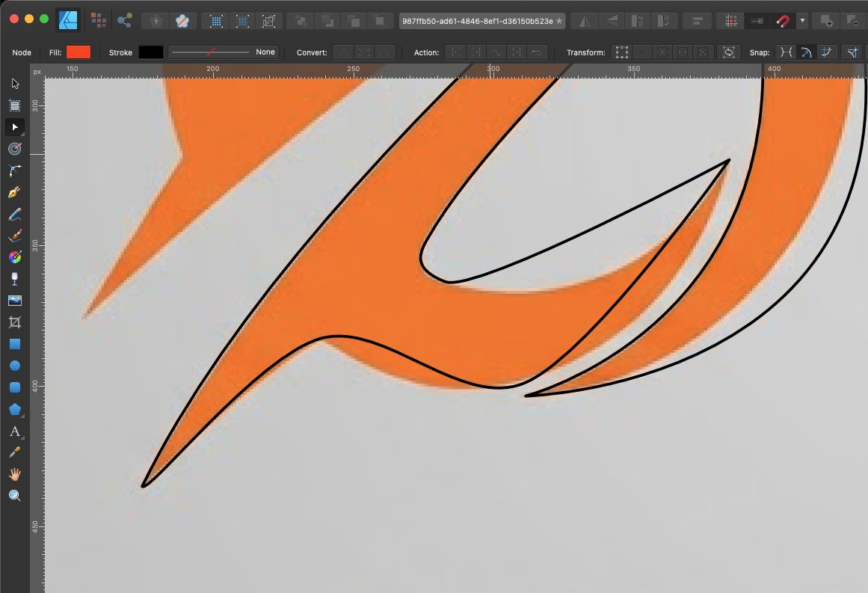This screenshot has height=593, width=868.
Task: Select the Node tool
Action: click(x=15, y=127)
